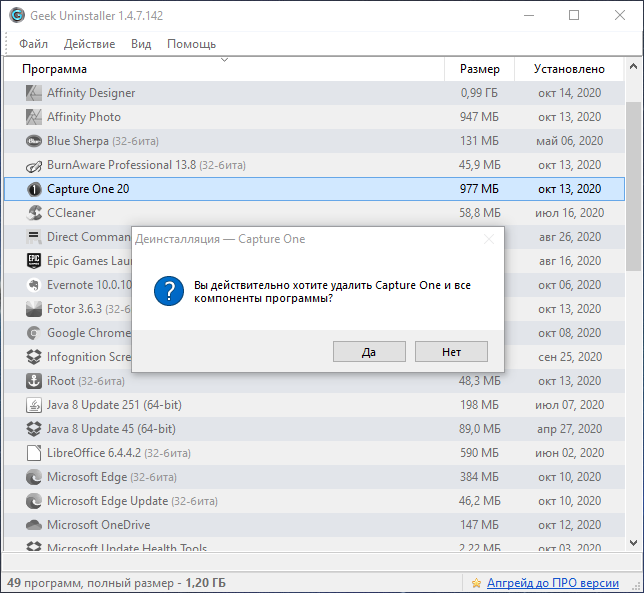Click the 198 МБ size value

tap(479, 405)
